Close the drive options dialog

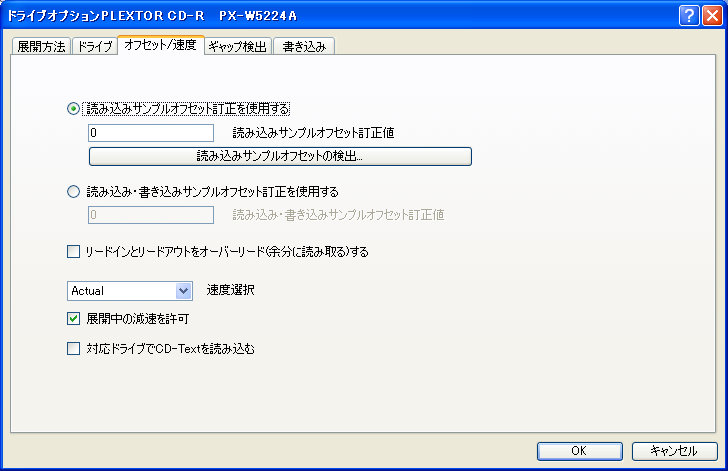pyautogui.click(x=711, y=15)
